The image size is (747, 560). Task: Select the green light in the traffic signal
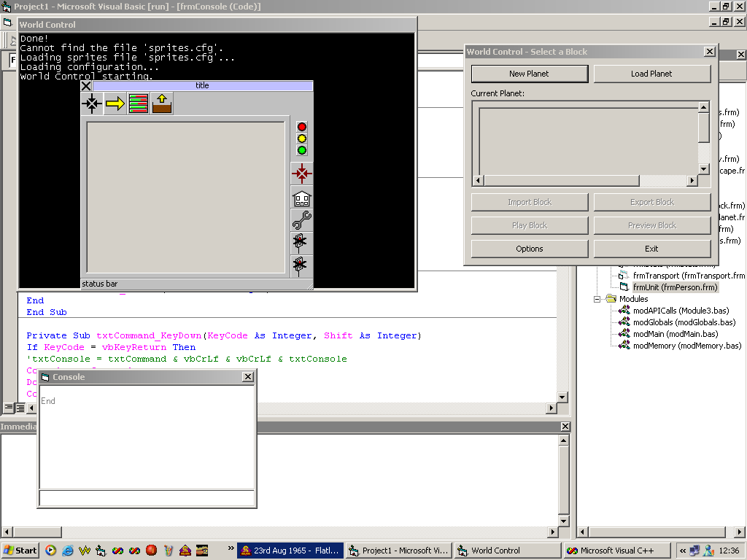point(301,150)
